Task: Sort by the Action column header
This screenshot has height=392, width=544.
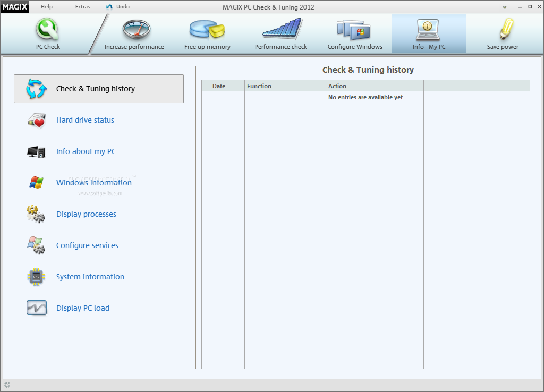Action: (x=371, y=86)
